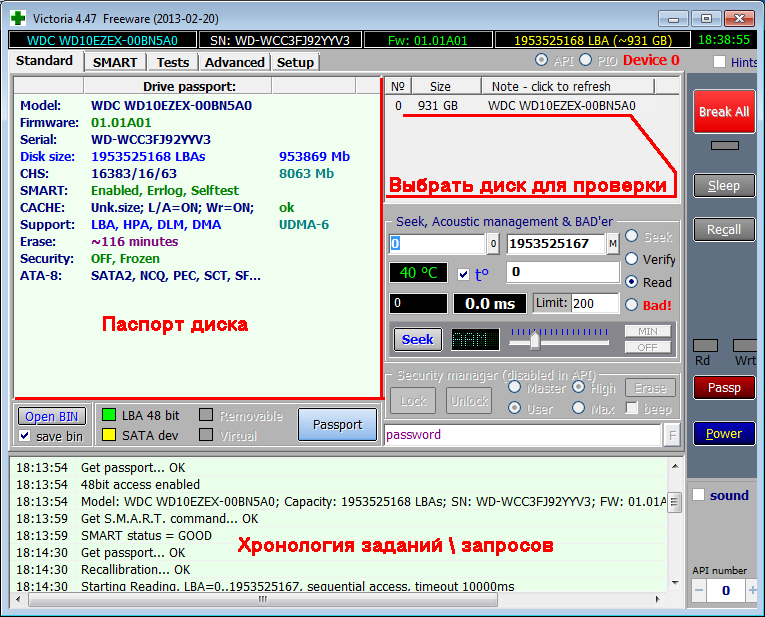Image resolution: width=765 pixels, height=617 pixels.
Task: Click the log scrollbar down arrow
Action: tap(675, 583)
